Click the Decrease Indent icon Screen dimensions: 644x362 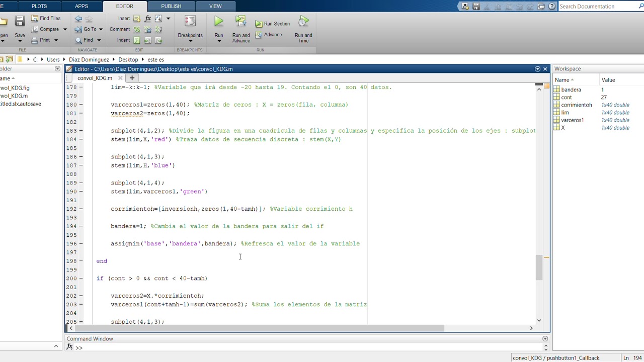tap(158, 40)
